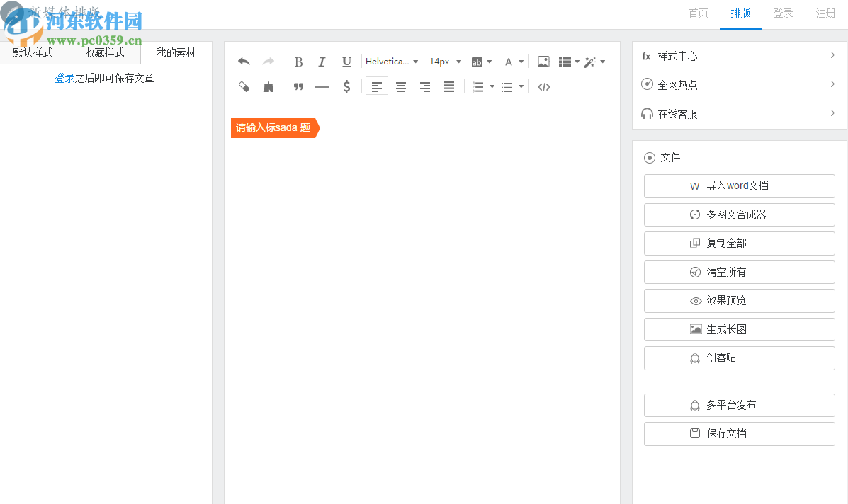The height and width of the screenshot is (504, 848).
Task: Open the unordered list style dropdown arrow
Action: (521, 86)
